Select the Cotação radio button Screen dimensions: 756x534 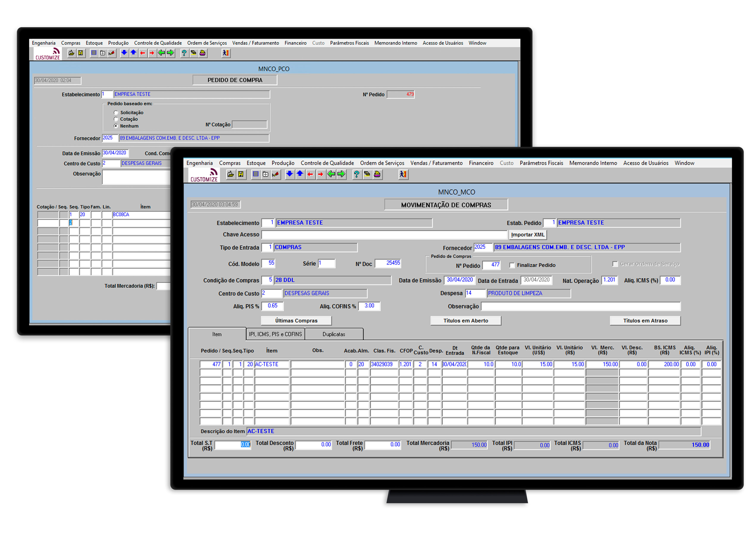116,119
